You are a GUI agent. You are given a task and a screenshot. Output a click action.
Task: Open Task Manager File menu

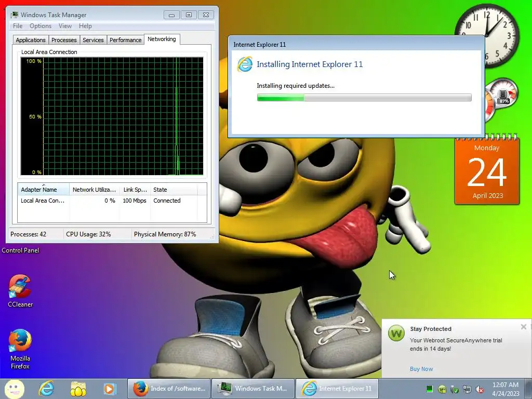click(18, 26)
